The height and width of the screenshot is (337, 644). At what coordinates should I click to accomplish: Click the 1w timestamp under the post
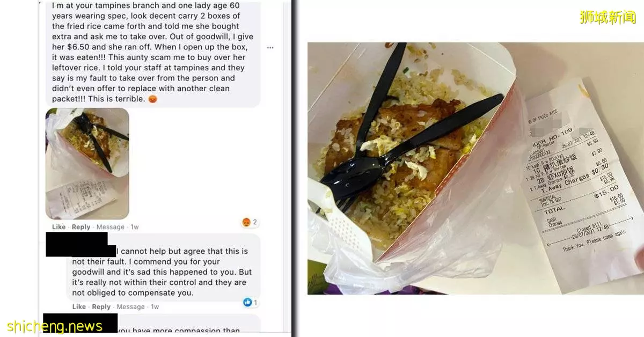tap(135, 227)
